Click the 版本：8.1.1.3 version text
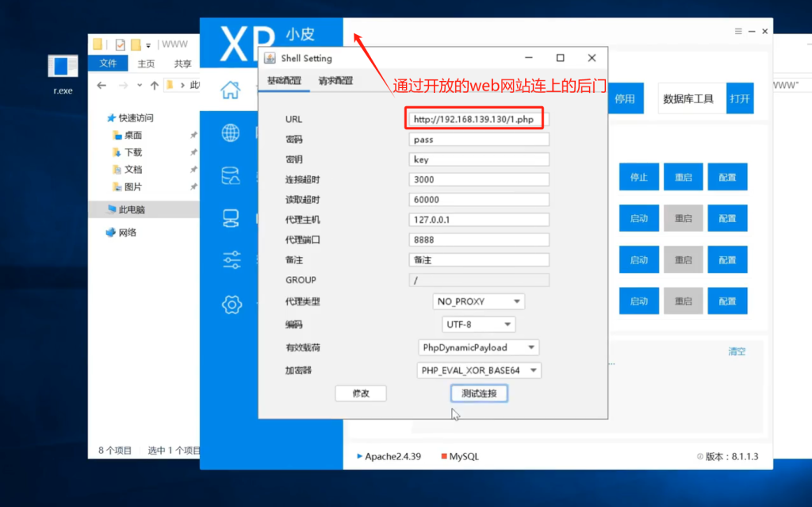Viewport: 812px width, 507px height. (732, 456)
